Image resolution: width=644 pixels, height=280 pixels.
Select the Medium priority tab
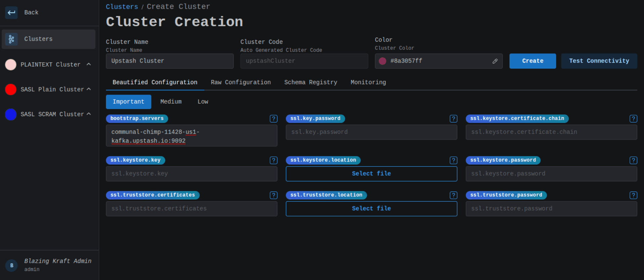(x=171, y=102)
